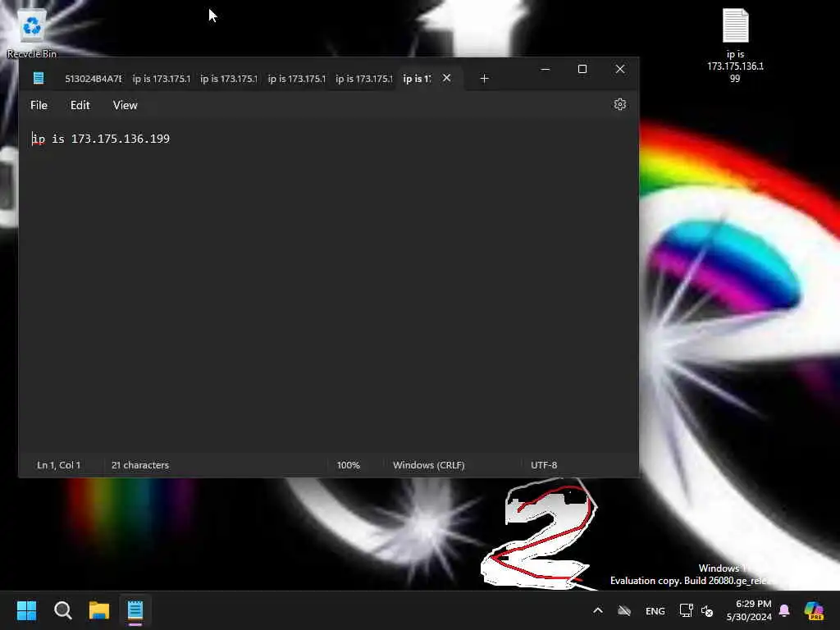
Task: Open the View menu
Action: click(x=125, y=105)
